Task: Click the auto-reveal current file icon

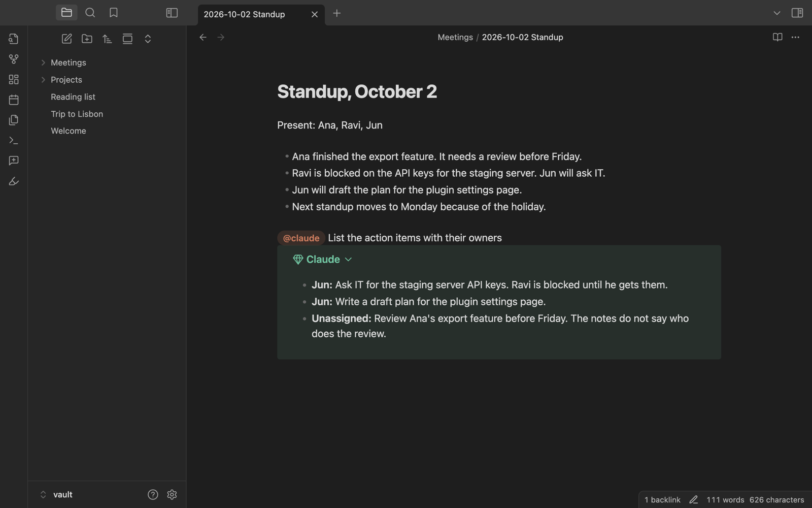Action: 127,39
